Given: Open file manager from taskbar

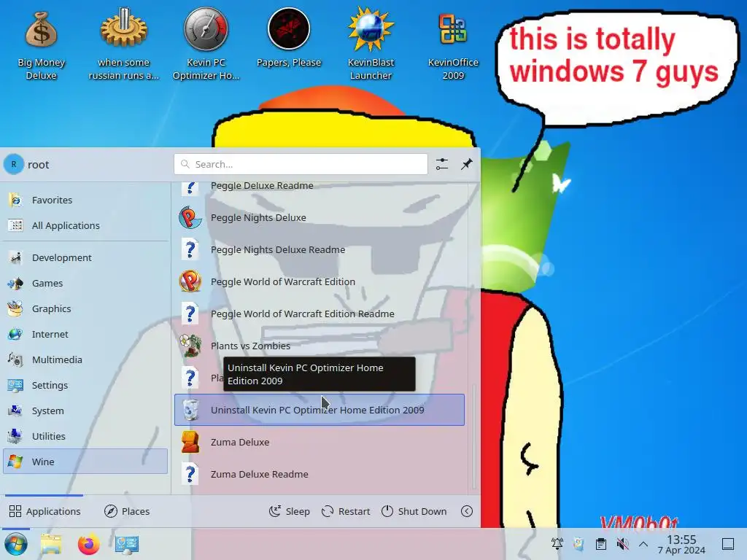Looking at the screenshot, I should 51,544.
